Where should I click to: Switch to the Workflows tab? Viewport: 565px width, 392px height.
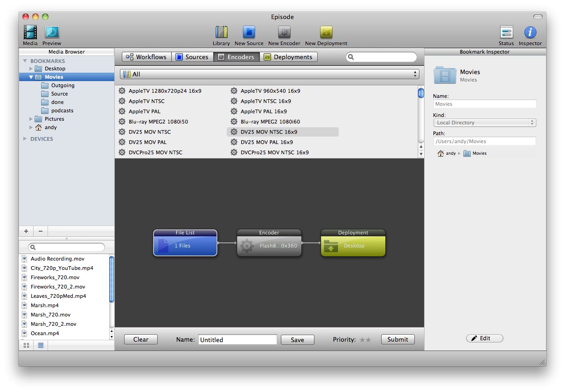pos(146,57)
